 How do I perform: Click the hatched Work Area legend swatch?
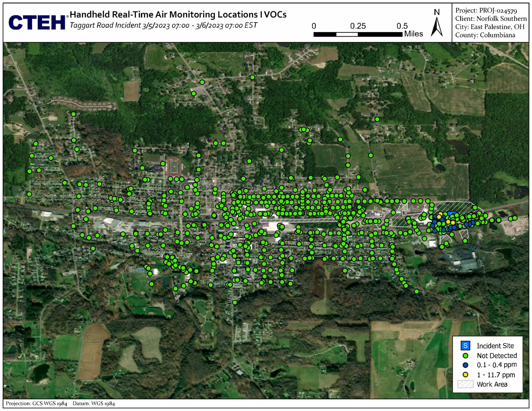pyautogui.click(x=465, y=384)
